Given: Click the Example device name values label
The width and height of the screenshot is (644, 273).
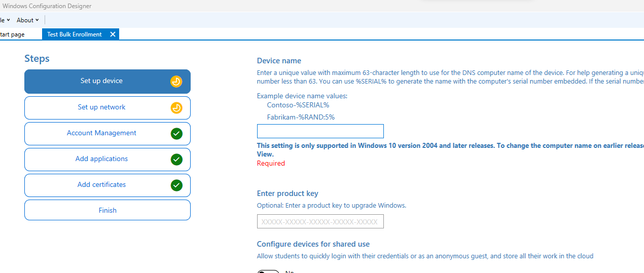Looking at the screenshot, I should pos(302,96).
